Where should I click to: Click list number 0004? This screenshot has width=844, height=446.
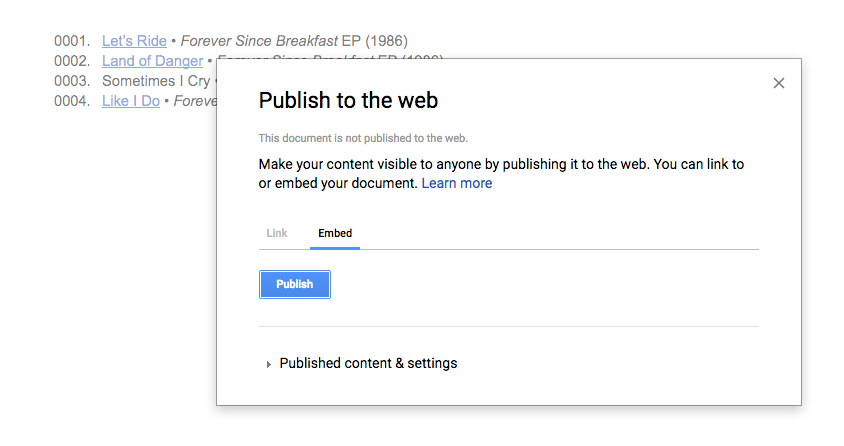pos(72,101)
